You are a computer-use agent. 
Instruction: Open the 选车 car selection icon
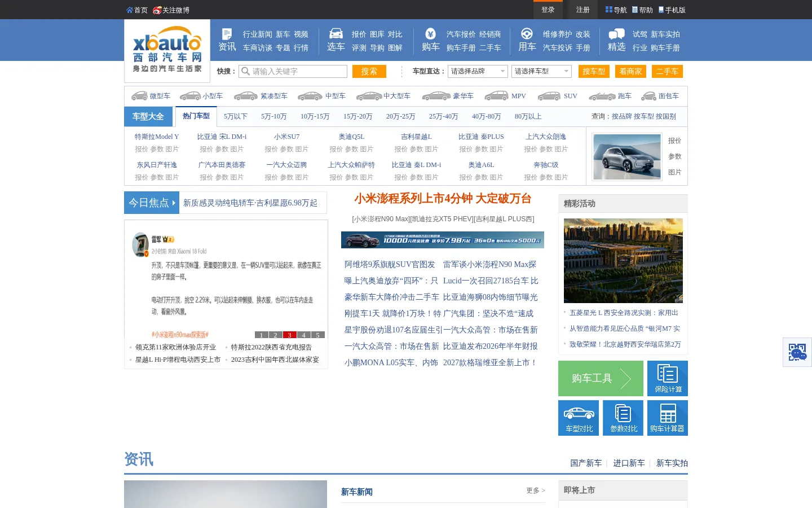pyautogui.click(x=336, y=33)
